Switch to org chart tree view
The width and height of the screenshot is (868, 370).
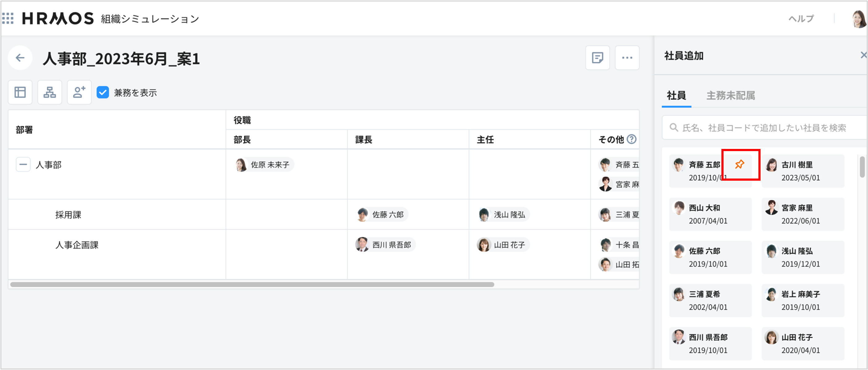(50, 92)
